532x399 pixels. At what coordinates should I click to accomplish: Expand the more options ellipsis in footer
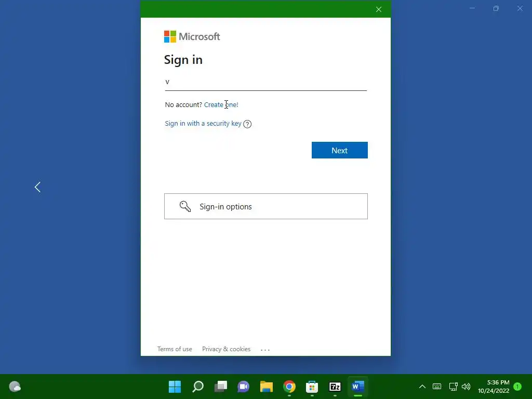[265, 350]
